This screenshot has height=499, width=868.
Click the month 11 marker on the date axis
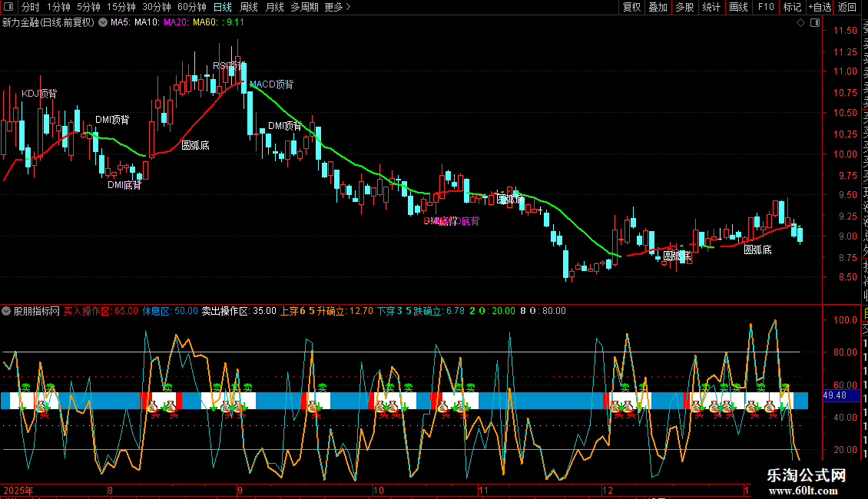[x=483, y=490]
